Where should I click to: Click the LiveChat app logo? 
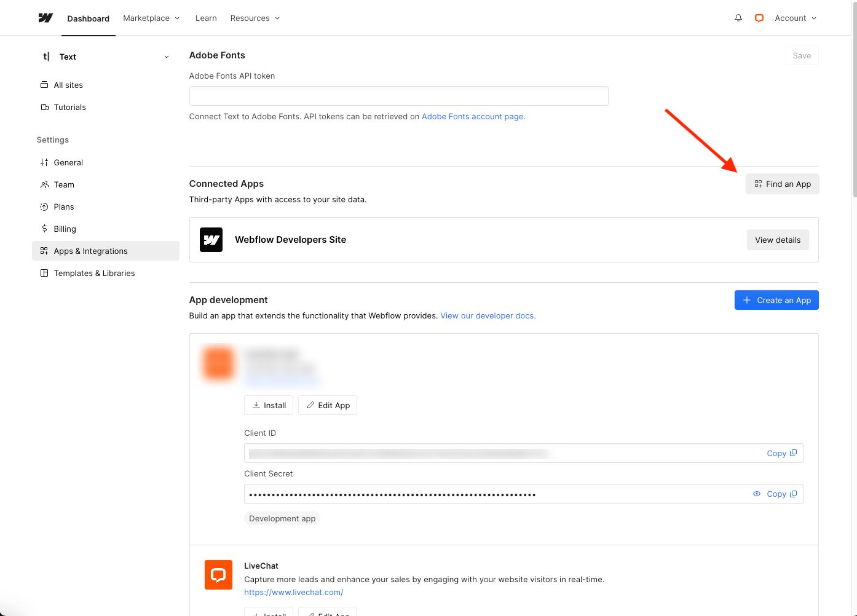pyautogui.click(x=218, y=575)
